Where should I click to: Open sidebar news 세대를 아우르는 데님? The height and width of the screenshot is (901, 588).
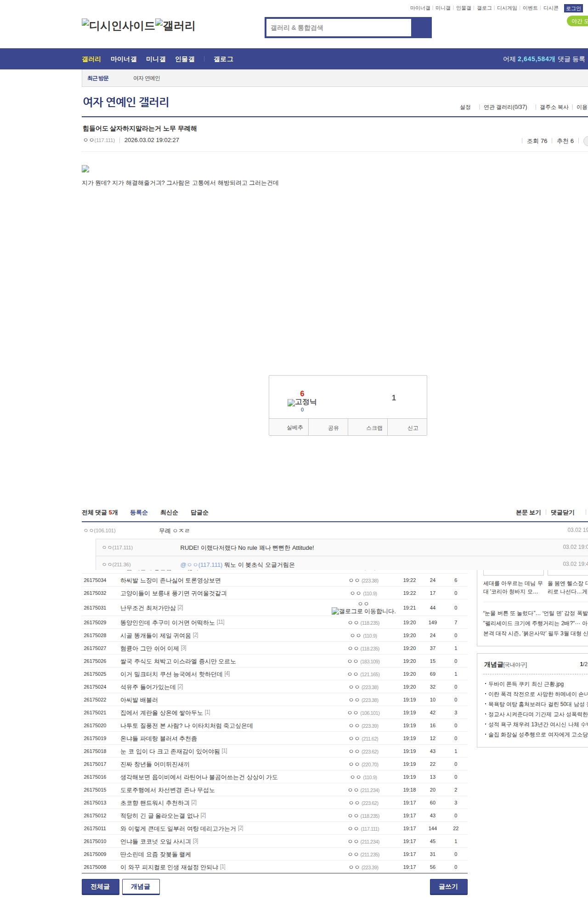tap(513, 587)
